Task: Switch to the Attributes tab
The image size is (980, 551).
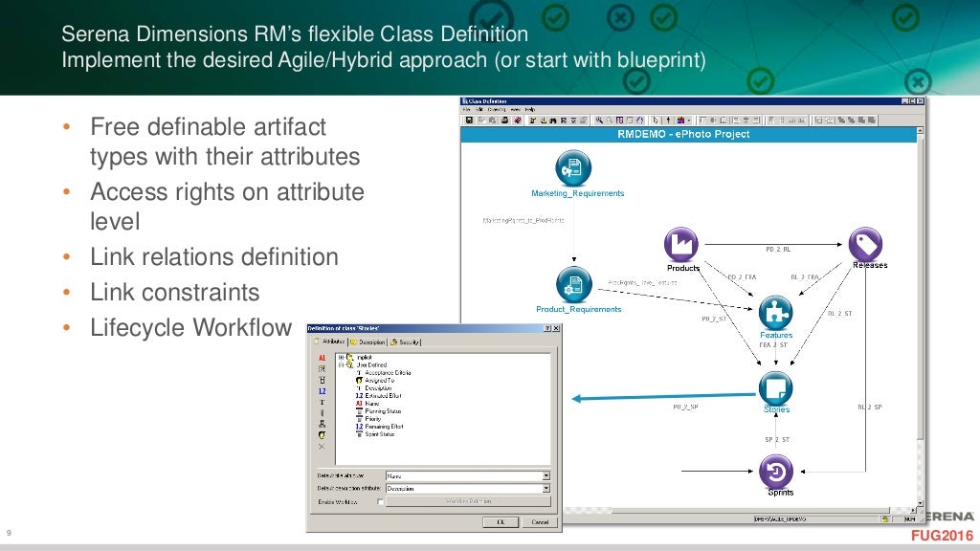Action: coord(329,342)
